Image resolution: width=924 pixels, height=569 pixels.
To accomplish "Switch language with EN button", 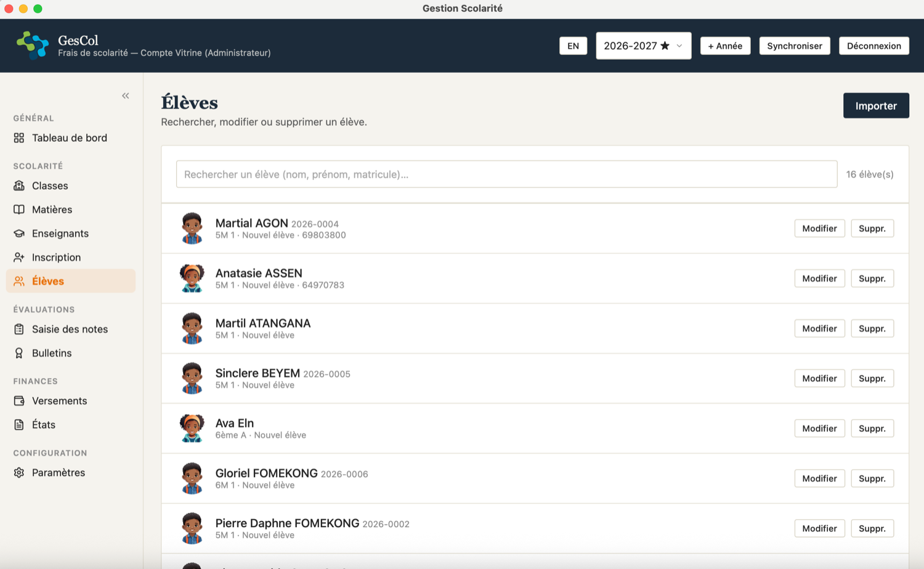I will click(x=573, y=46).
